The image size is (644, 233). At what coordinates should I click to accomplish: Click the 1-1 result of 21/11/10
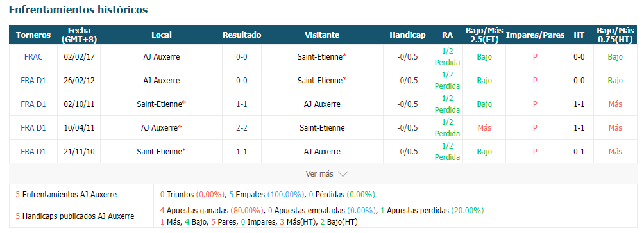tap(241, 152)
